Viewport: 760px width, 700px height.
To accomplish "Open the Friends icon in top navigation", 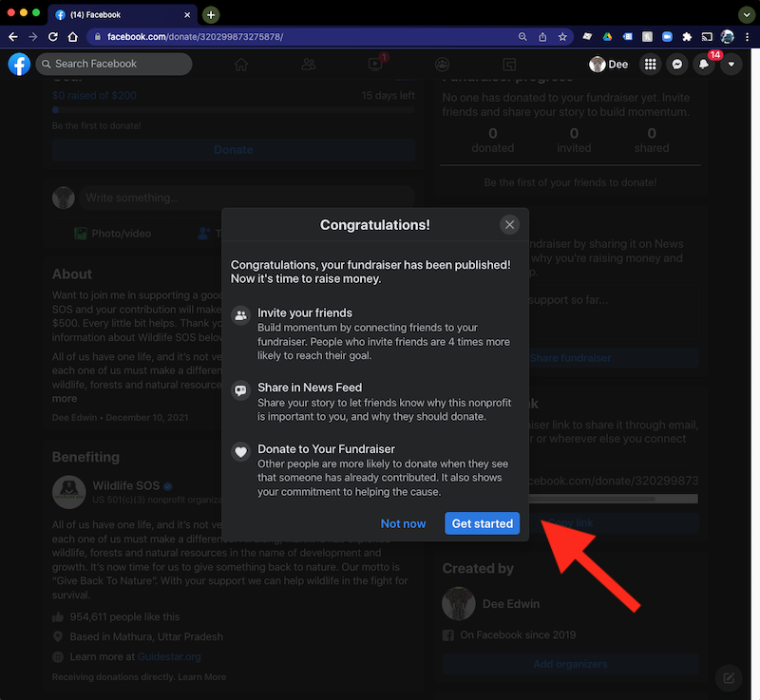I will pos(308,65).
